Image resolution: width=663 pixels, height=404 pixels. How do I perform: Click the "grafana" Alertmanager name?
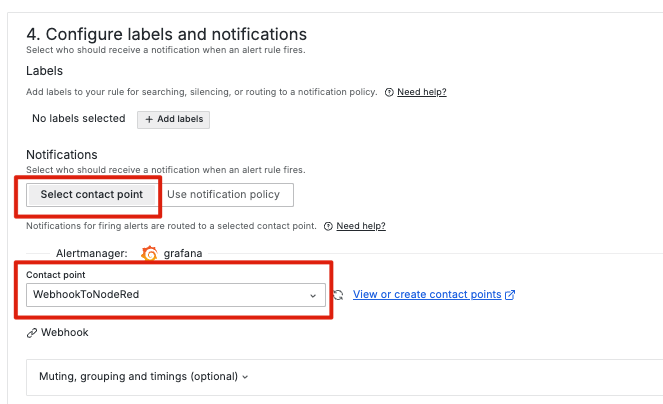tap(183, 254)
